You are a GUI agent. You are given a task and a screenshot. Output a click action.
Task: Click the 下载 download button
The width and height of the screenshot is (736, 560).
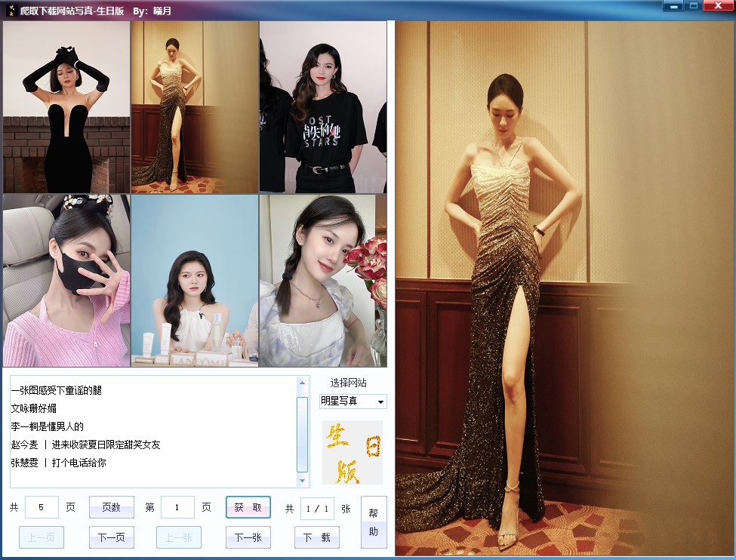[316, 537]
